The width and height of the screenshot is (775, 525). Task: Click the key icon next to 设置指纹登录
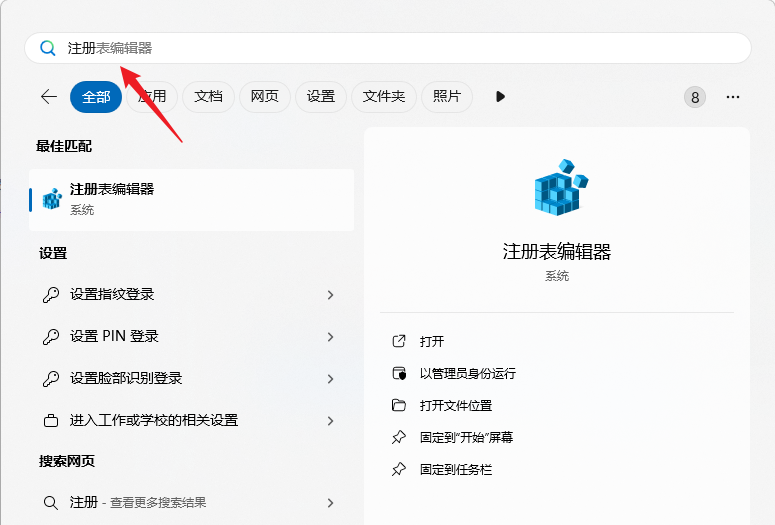point(51,295)
